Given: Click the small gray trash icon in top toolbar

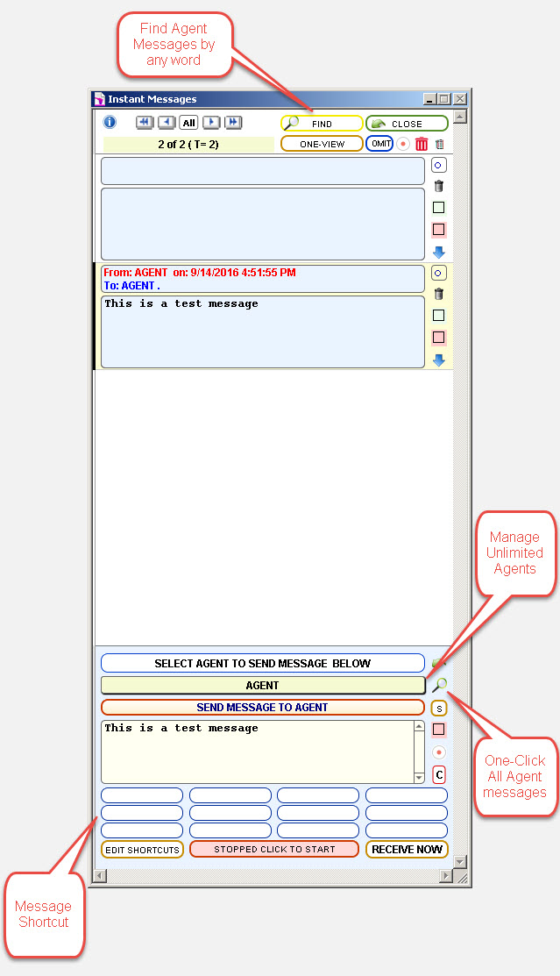Looking at the screenshot, I should 440,145.
